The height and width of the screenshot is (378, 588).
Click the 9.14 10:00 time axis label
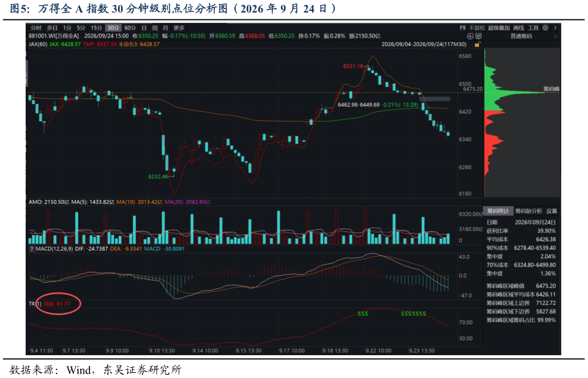(x=206, y=351)
